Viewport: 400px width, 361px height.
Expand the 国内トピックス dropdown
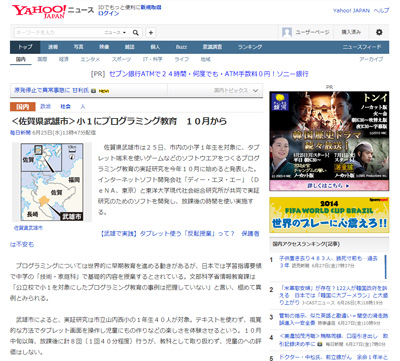pos(236,90)
